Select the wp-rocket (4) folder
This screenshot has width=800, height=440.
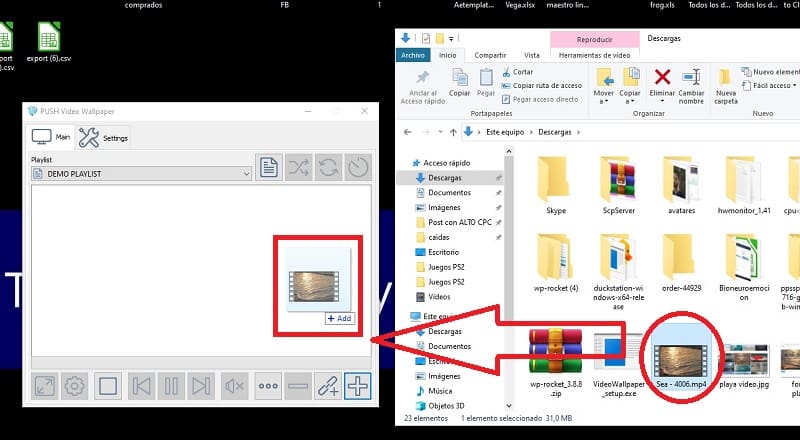(x=556, y=262)
